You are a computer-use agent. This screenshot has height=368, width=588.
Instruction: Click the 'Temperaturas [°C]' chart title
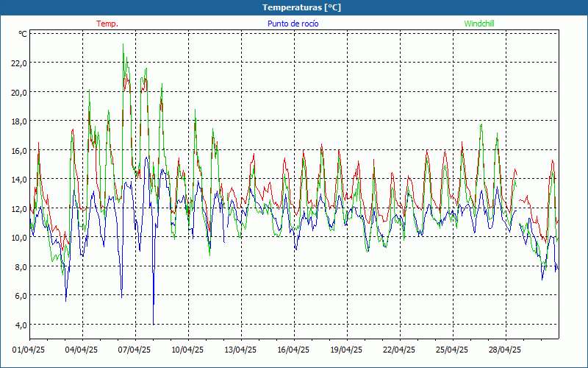tap(301, 7)
